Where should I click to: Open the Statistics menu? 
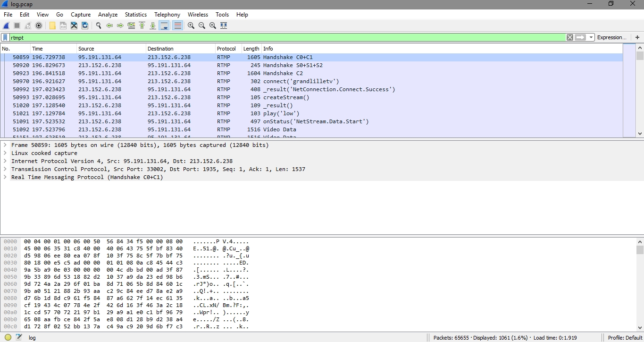(135, 15)
